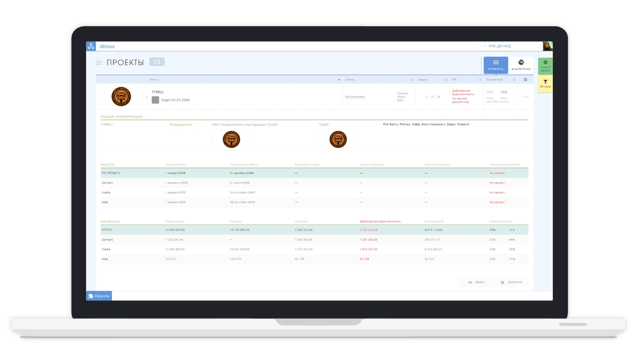This screenshot has height=364, width=636.
Task: Click the СВЕРНУТЬ button
Action: coord(511,282)
